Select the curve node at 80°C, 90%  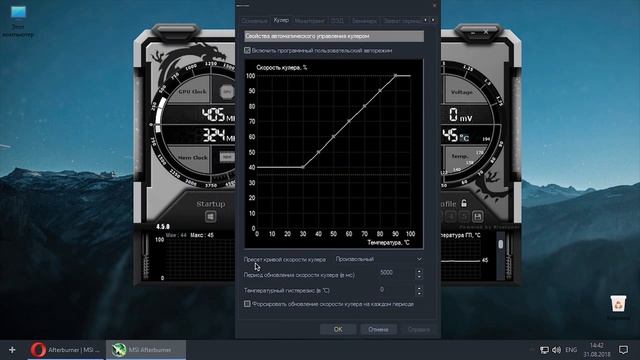380,91
